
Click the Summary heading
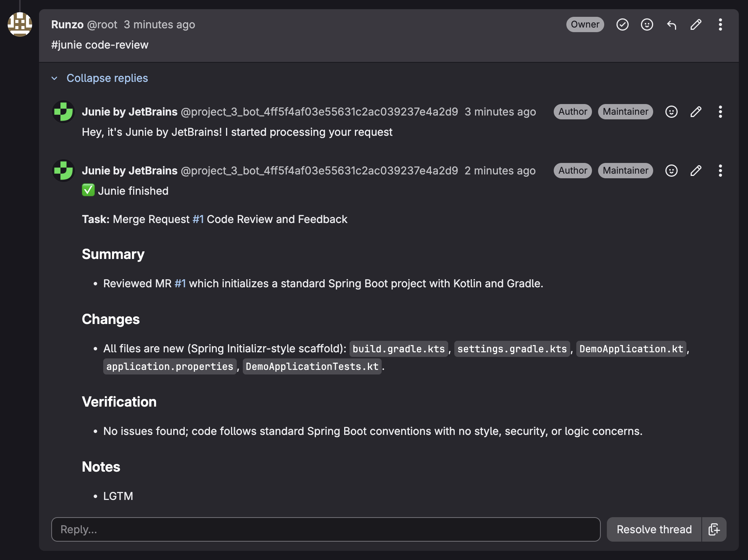point(113,254)
